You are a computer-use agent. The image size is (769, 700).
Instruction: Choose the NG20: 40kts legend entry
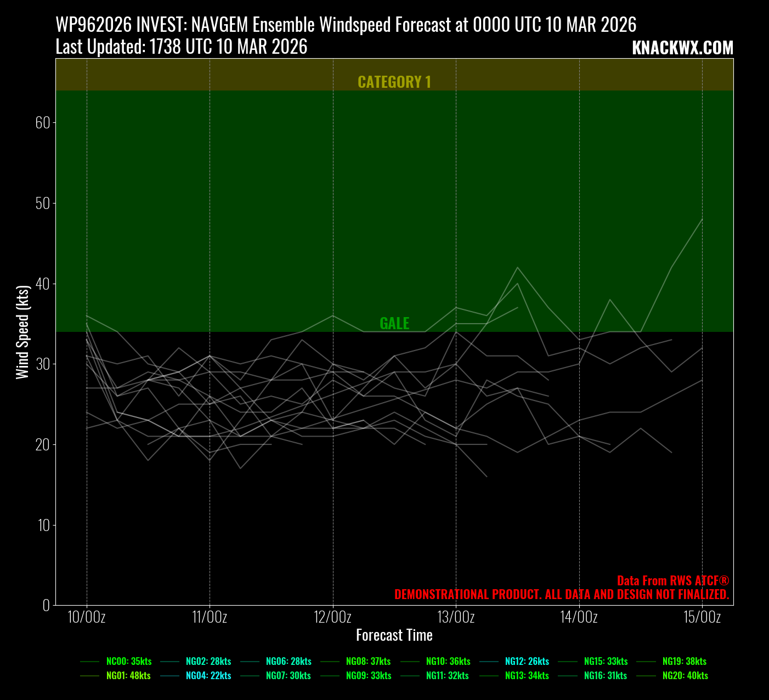(685, 676)
